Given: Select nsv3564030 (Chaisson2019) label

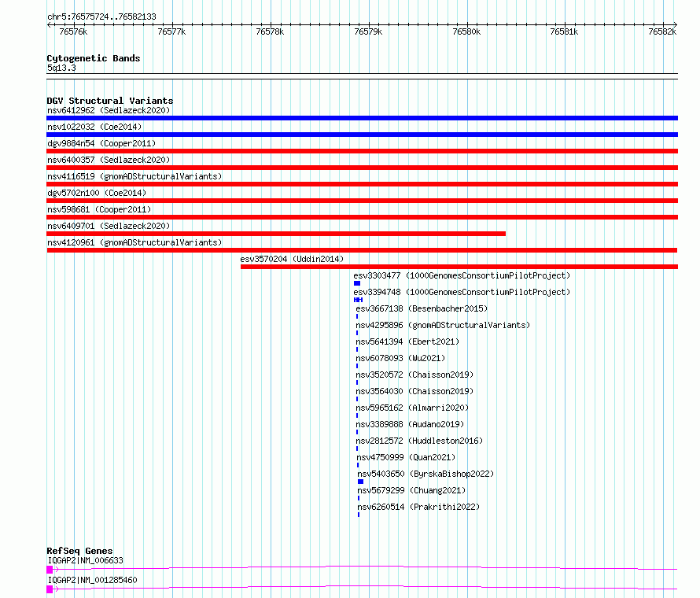Looking at the screenshot, I should tap(414, 391).
